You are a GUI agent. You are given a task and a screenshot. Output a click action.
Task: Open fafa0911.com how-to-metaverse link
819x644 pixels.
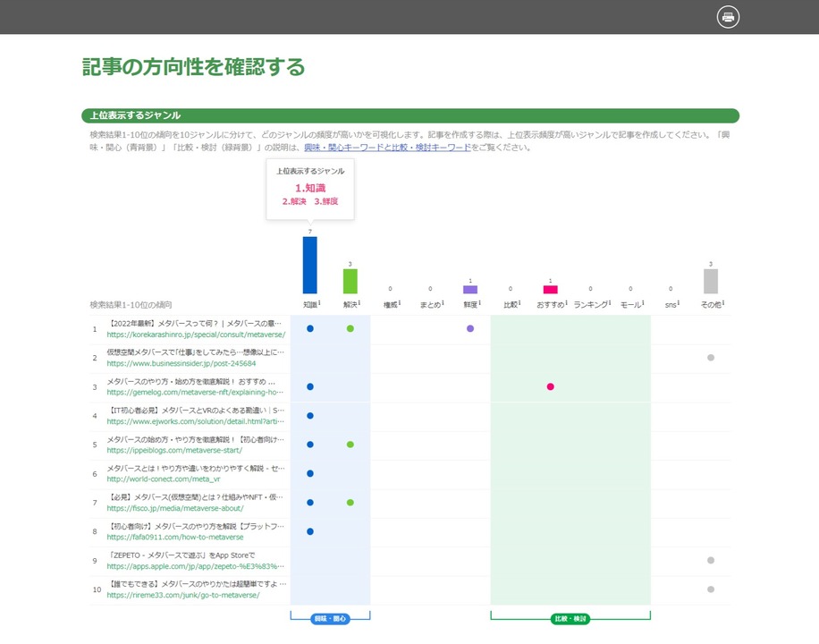(175, 537)
